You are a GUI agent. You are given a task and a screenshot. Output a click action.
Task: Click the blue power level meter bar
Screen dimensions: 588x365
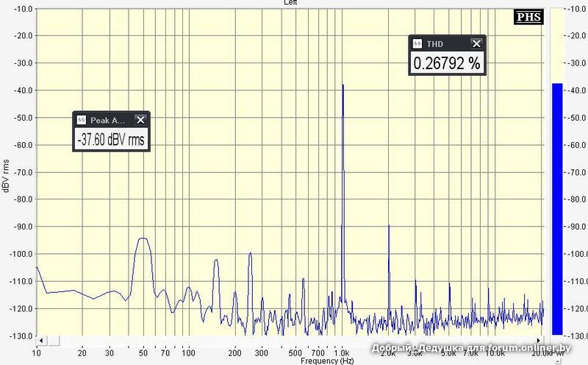pyautogui.click(x=557, y=209)
